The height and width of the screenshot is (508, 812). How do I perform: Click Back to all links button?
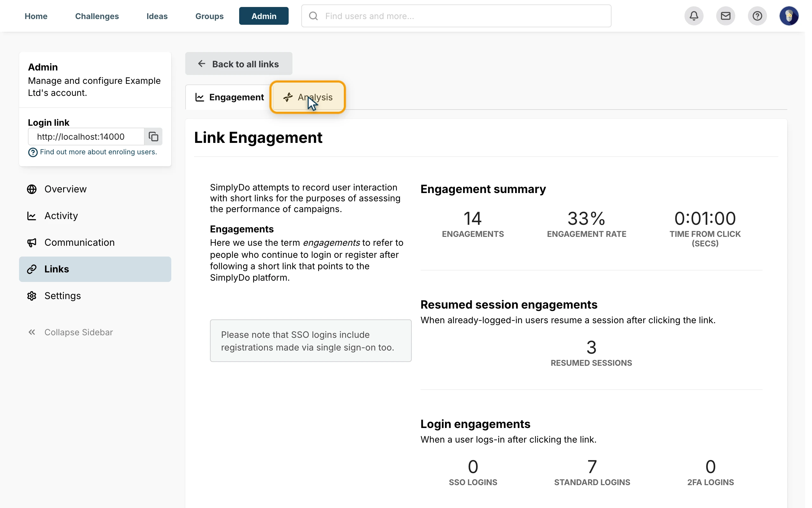click(239, 63)
